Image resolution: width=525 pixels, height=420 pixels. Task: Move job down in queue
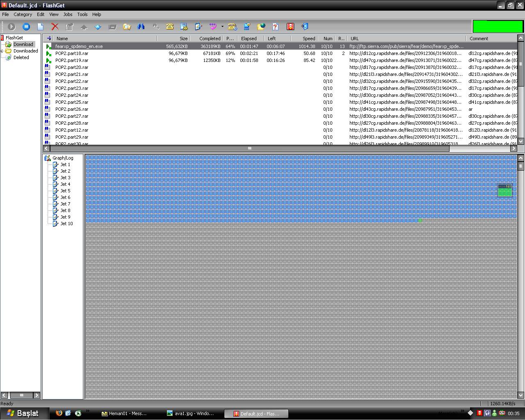(x=98, y=27)
